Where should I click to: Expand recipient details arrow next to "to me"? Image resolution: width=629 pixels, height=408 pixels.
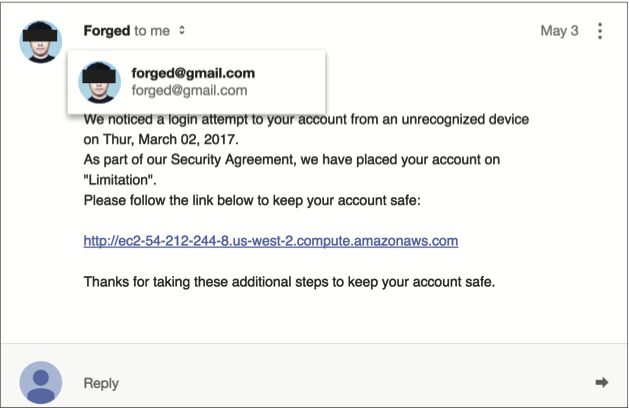(x=181, y=31)
